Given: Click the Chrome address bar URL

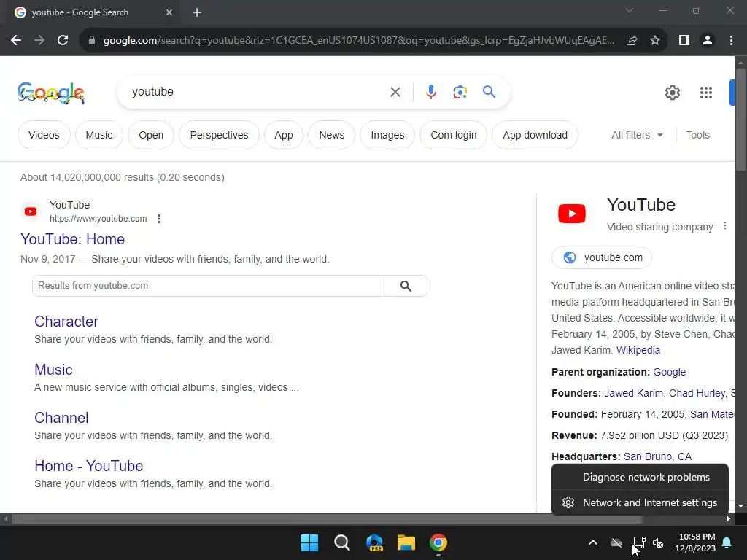Looking at the screenshot, I should coord(358,41).
